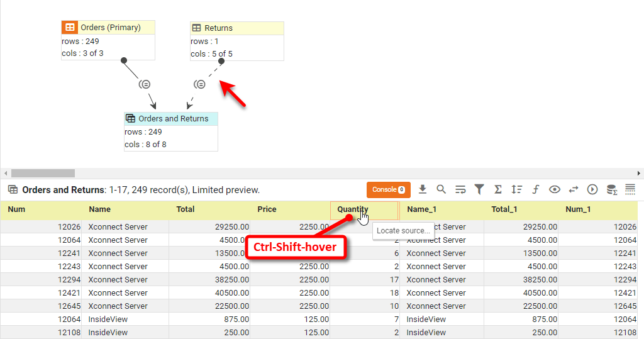
Task: Toggle wrap text icon in toolbar
Action: (460, 189)
